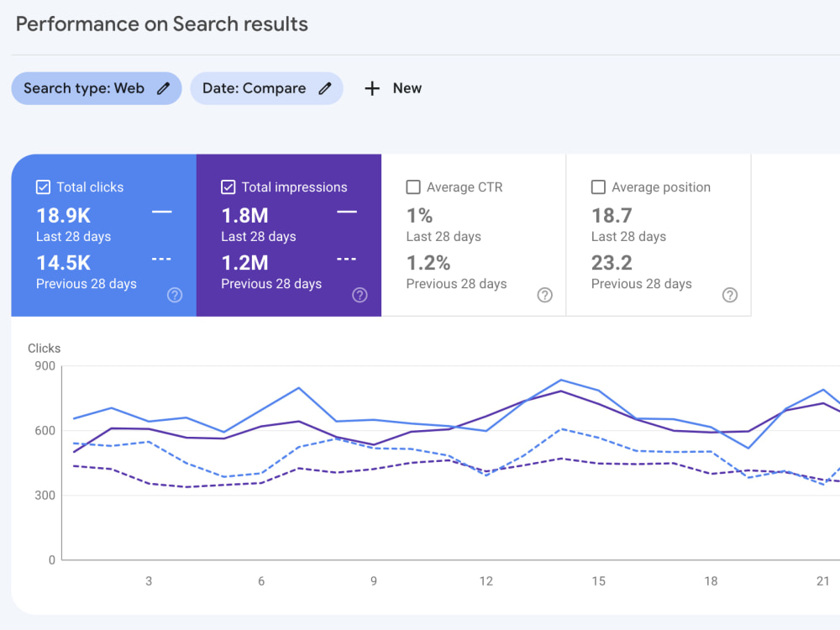
Task: Enable the Average CTR checkbox
Action: point(413,187)
